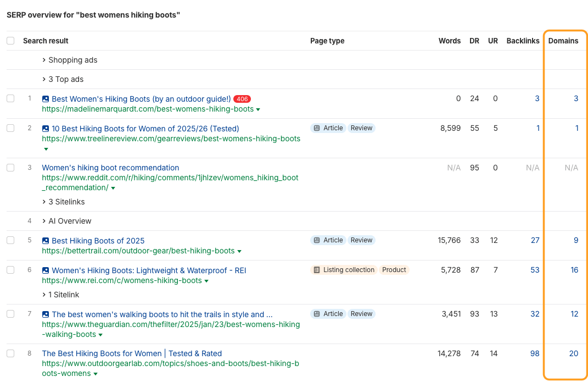
Task: Open the "Women's hiking boot recommendation" link
Action: tap(110, 168)
